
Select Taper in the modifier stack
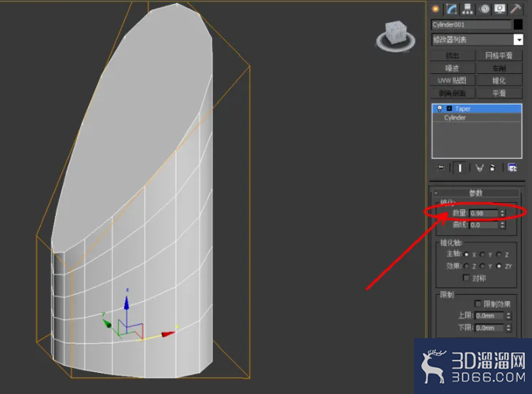pos(477,109)
